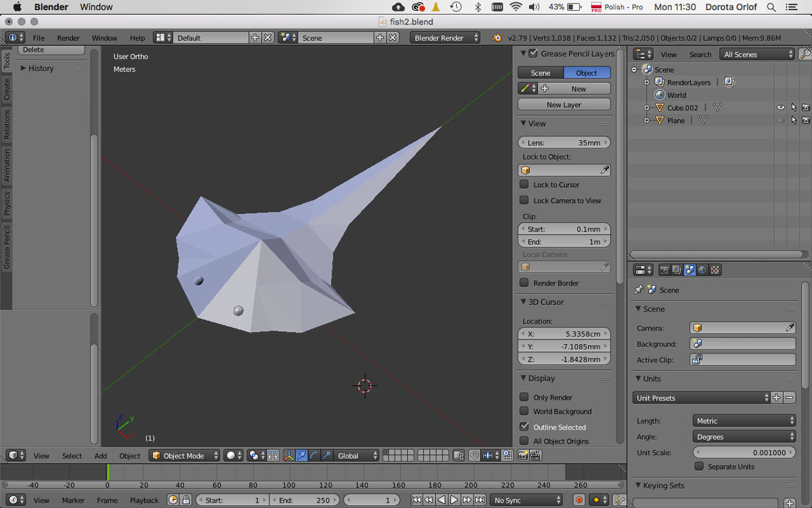The height and width of the screenshot is (508, 812).
Task: Open Texture properties with the checkered icon
Action: [714, 270]
